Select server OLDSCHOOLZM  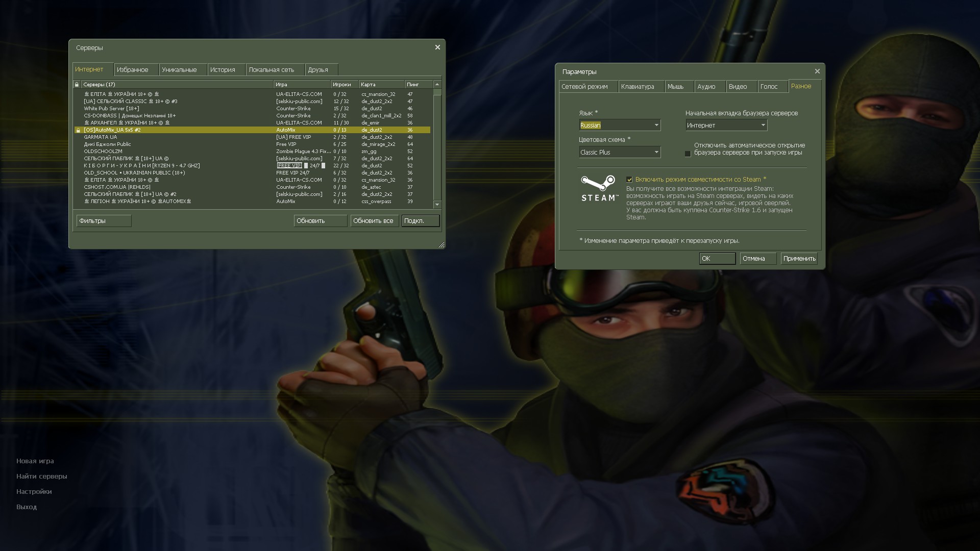pyautogui.click(x=252, y=151)
